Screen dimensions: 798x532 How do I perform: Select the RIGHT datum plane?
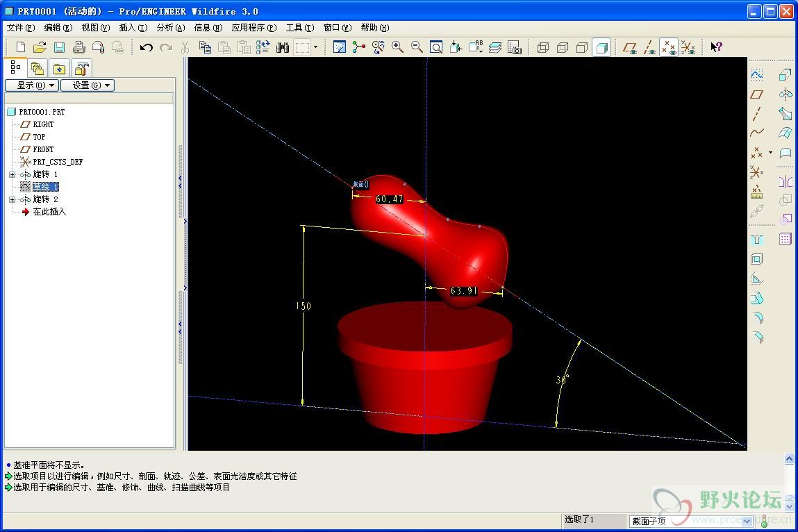[x=43, y=124]
